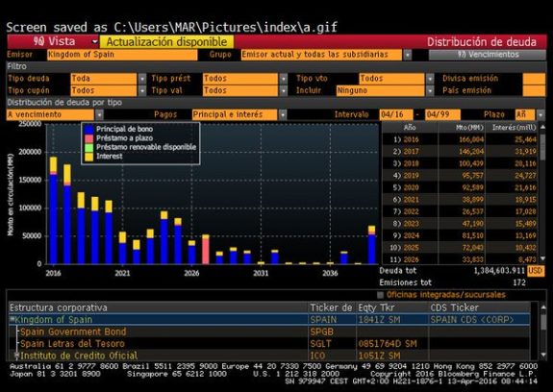Select table row 6) 2021
The image size is (553, 392).
click(461, 199)
